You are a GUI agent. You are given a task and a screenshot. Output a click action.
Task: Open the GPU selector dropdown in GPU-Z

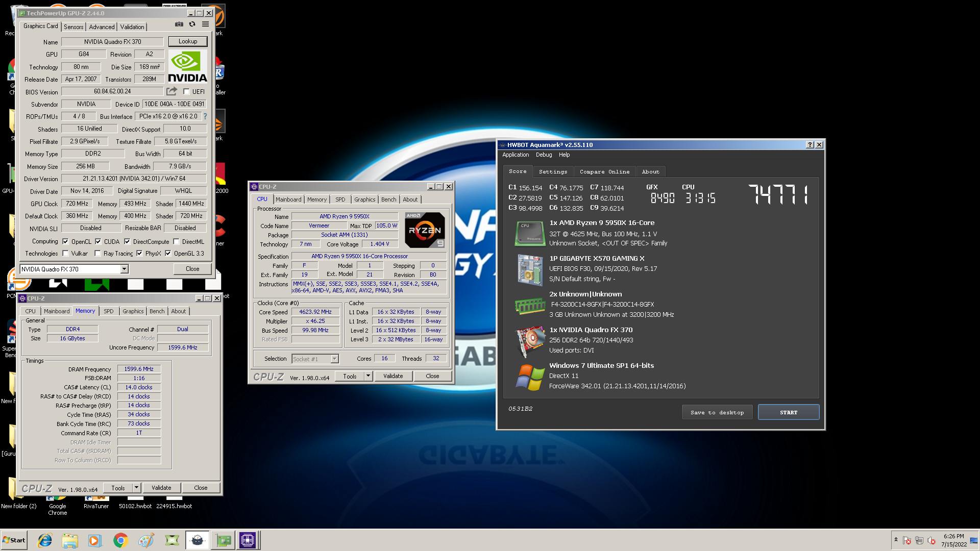[x=124, y=269]
